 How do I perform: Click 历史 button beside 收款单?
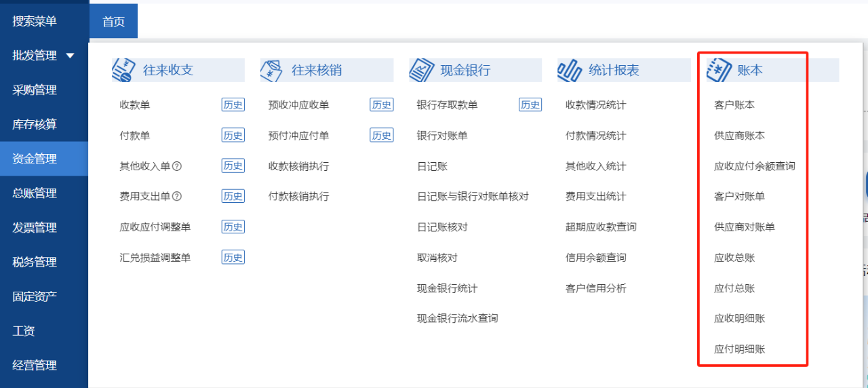point(233,105)
